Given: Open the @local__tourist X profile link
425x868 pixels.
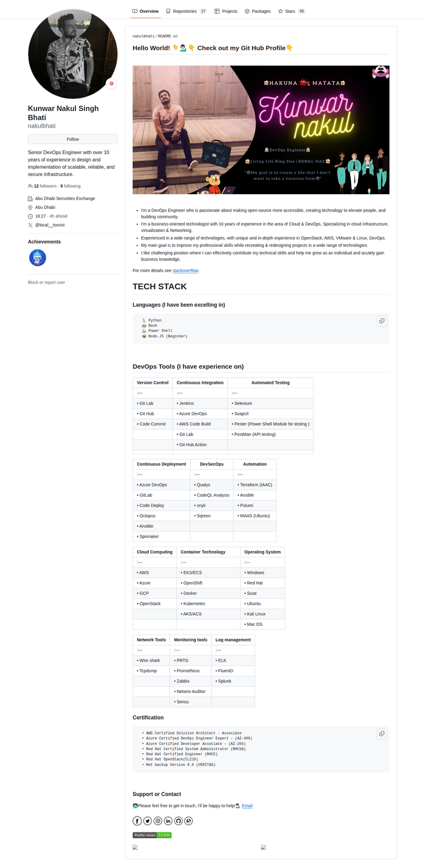Looking at the screenshot, I should pyautogui.click(x=50, y=225).
